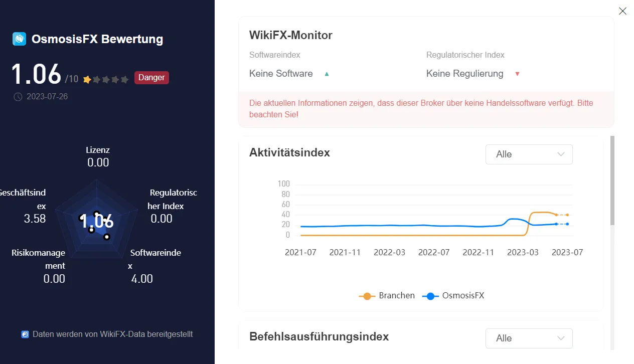
Task: Click the Befehlsausführungsindex heading
Action: pyautogui.click(x=319, y=336)
